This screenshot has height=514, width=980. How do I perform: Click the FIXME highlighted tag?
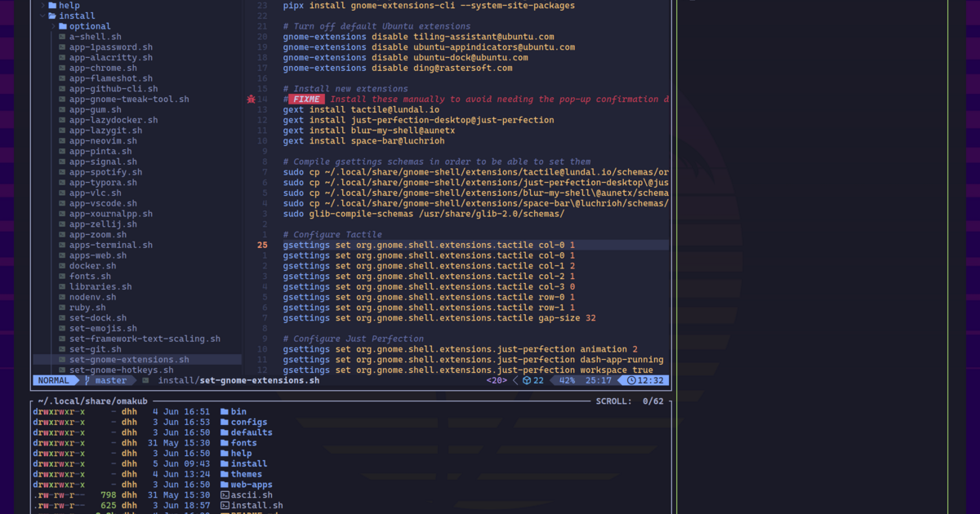tap(307, 100)
